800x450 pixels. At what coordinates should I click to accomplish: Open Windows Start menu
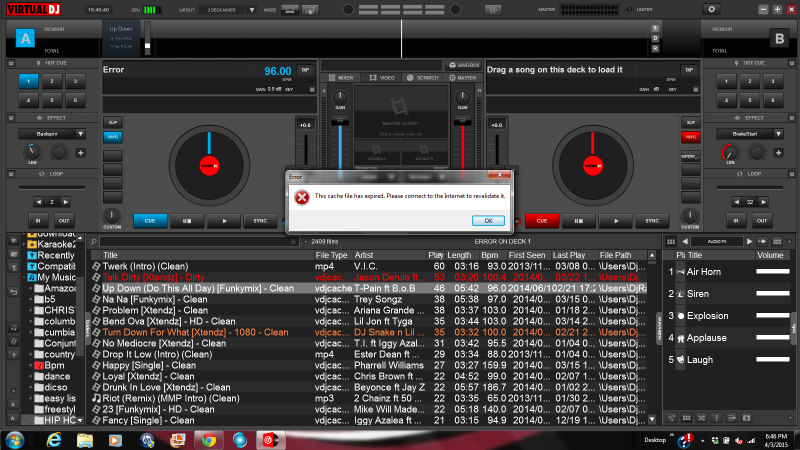(14, 440)
